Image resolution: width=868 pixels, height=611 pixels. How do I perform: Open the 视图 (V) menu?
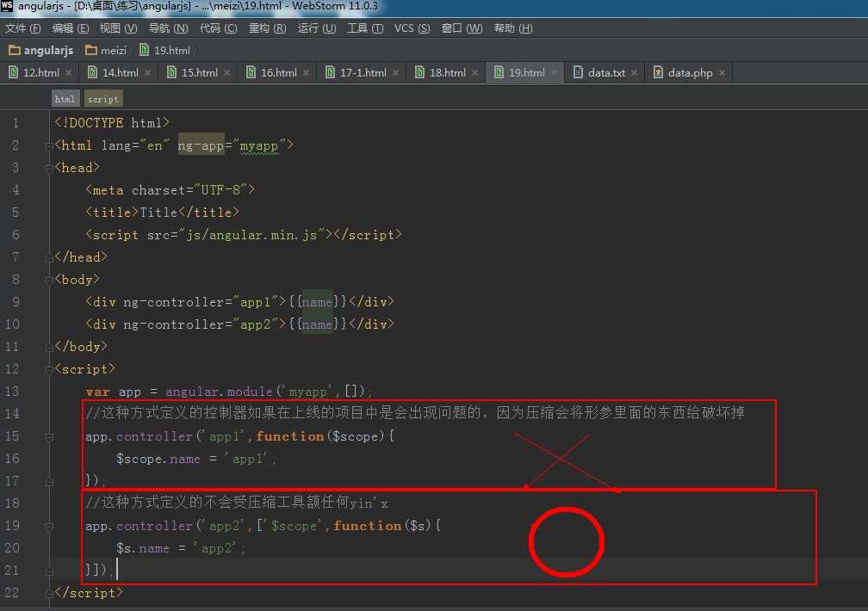pos(118,28)
